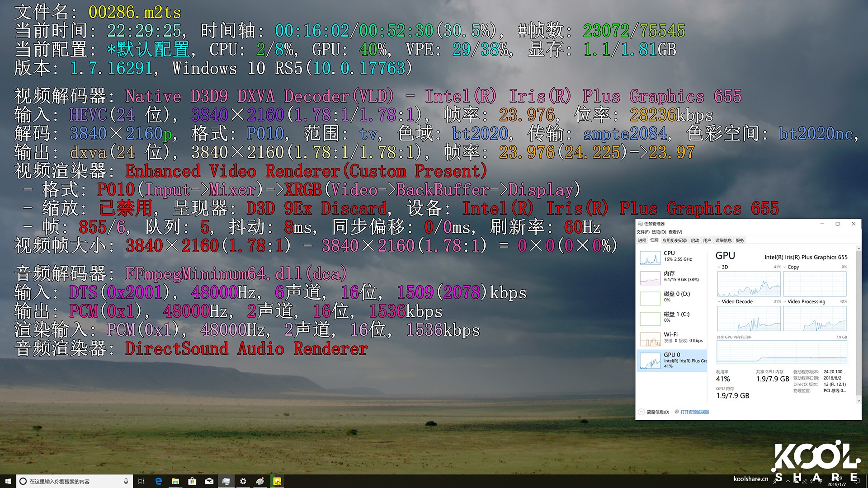Open the Video Decode engine dropdown
The width and height of the screenshot is (868, 488).
719,301
